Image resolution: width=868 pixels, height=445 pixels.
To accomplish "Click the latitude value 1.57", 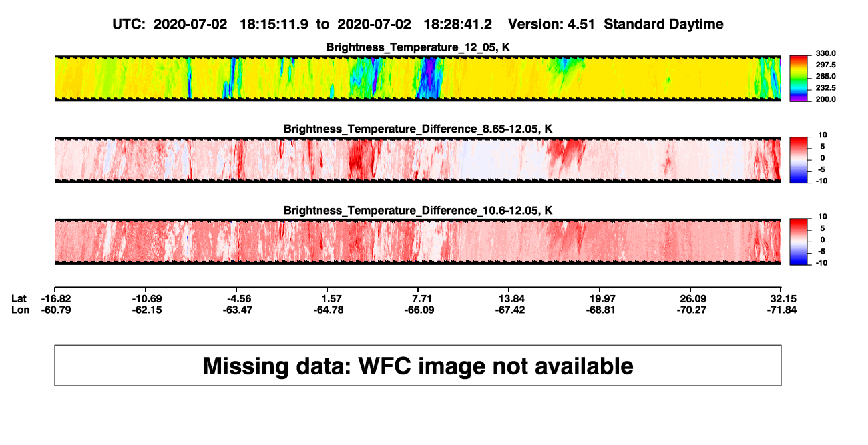I will point(332,298).
